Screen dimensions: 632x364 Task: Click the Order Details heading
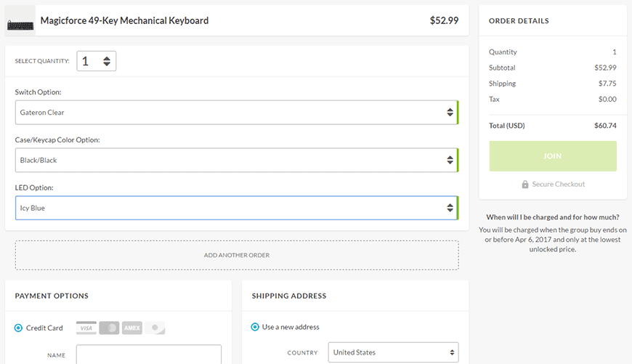pyautogui.click(x=519, y=21)
